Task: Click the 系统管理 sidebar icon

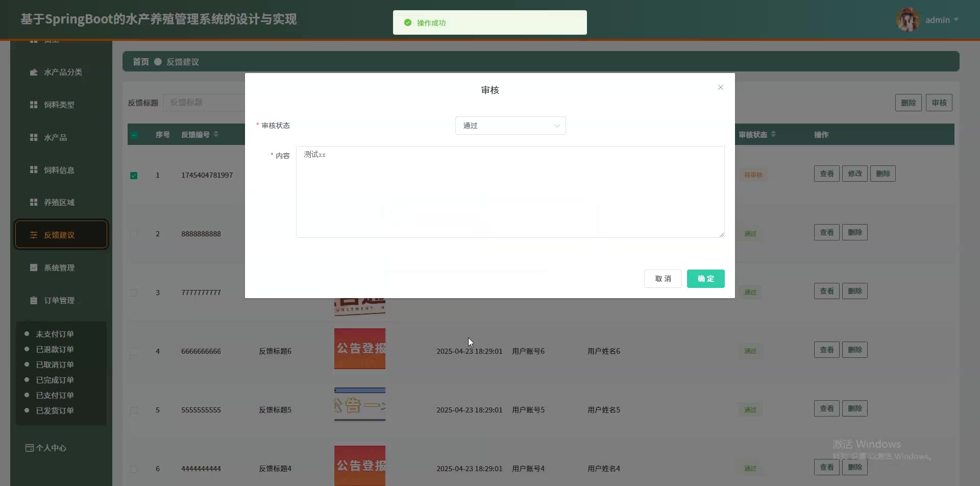Action: pos(34,268)
